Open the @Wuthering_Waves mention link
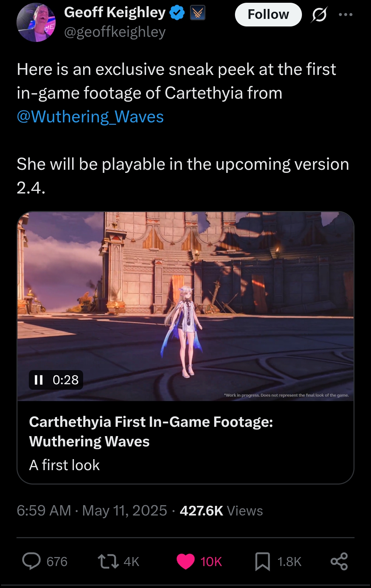This screenshot has height=588, width=371. (x=90, y=117)
